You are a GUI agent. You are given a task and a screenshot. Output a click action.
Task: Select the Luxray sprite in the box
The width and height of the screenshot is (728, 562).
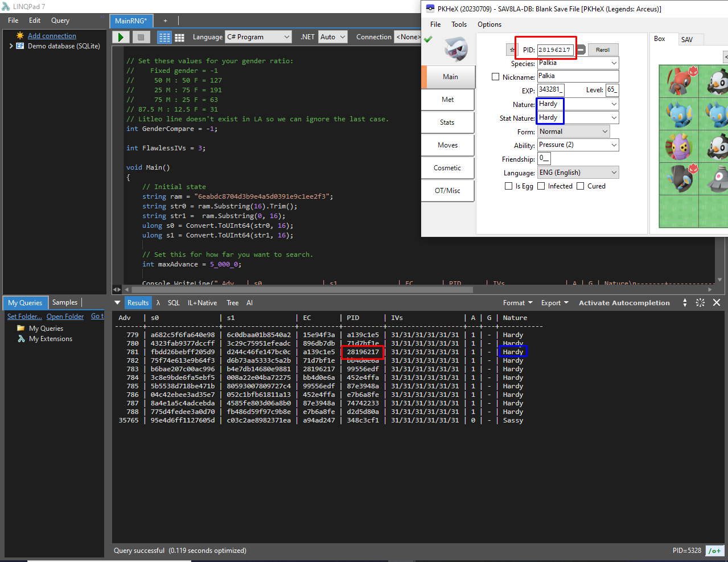pyautogui.click(x=678, y=179)
